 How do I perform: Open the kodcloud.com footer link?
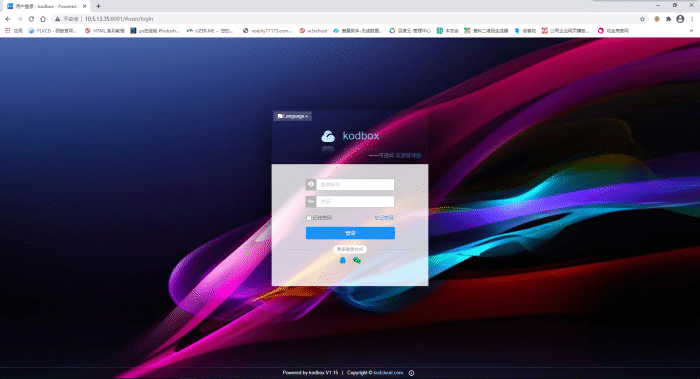coord(388,373)
